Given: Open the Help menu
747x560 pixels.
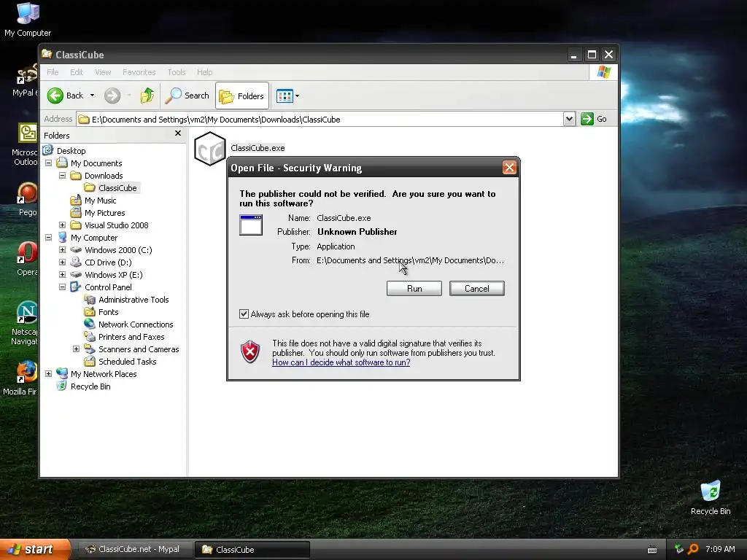Looking at the screenshot, I should tap(205, 72).
